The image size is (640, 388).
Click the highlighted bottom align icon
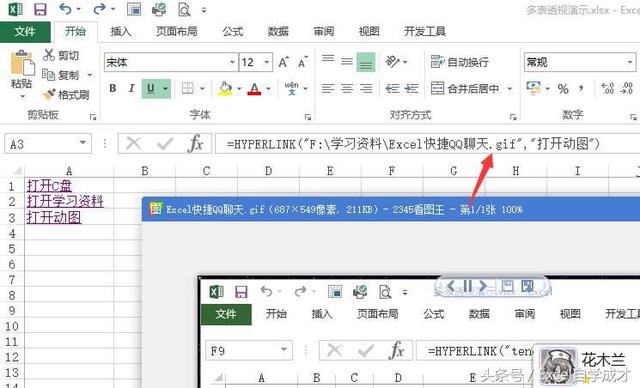(x=366, y=62)
